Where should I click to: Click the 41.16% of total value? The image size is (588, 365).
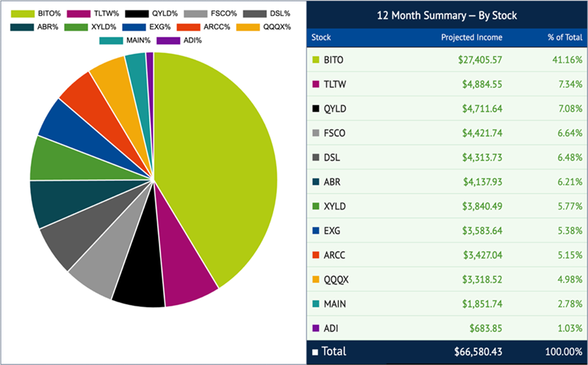tap(567, 60)
